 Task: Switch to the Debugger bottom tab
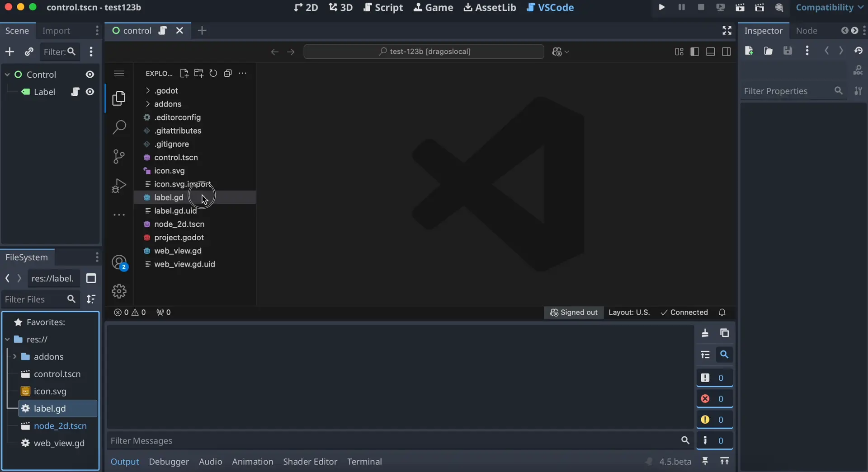pos(169,462)
